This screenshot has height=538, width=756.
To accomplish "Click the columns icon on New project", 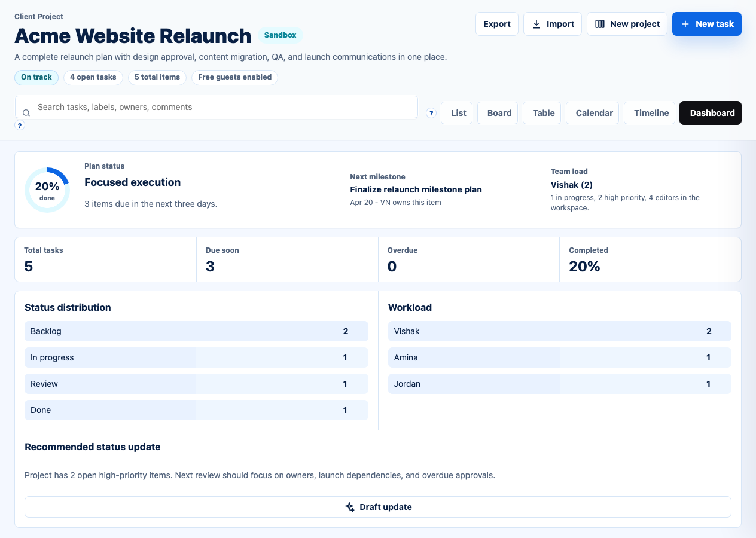I will point(600,24).
